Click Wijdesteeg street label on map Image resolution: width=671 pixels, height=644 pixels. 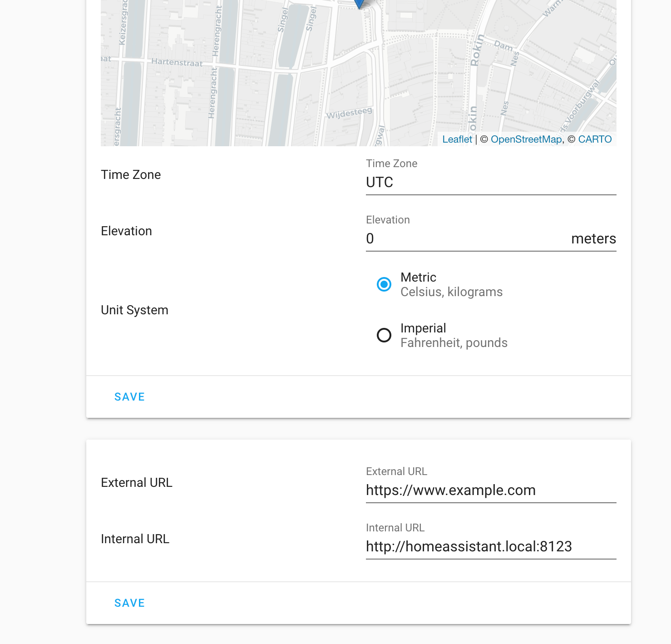click(350, 113)
